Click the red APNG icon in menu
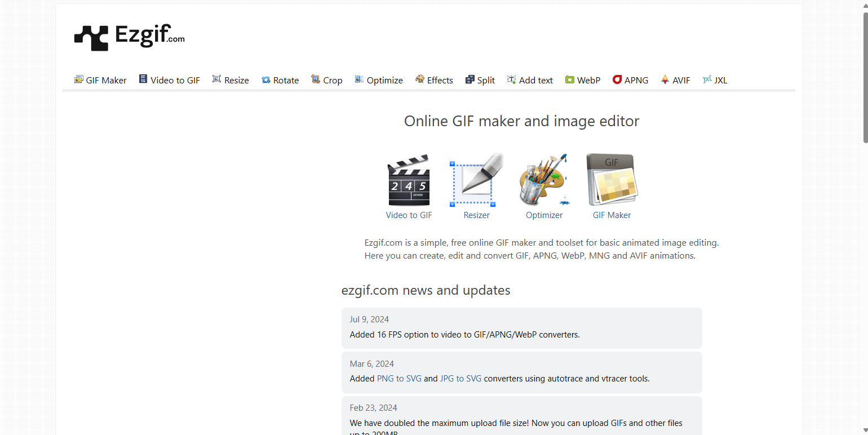Viewport: 868px width, 435px height. pyautogui.click(x=617, y=79)
